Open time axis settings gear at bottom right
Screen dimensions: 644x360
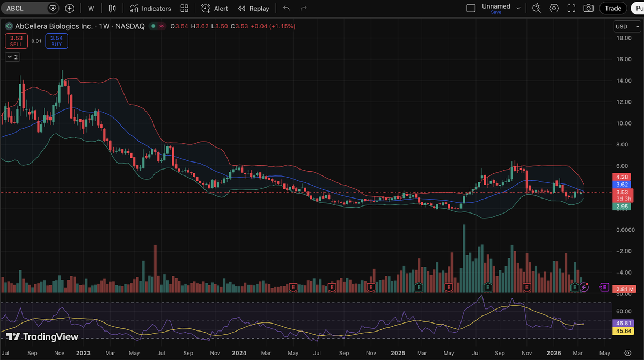[x=627, y=354]
